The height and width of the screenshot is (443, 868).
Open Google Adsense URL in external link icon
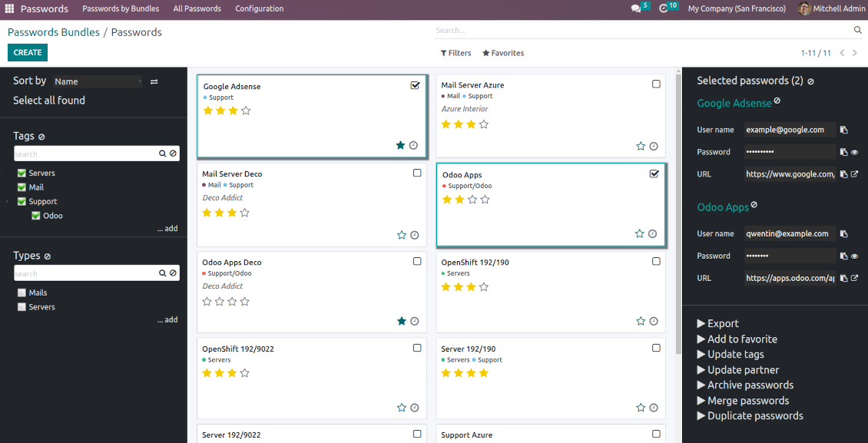pos(855,174)
